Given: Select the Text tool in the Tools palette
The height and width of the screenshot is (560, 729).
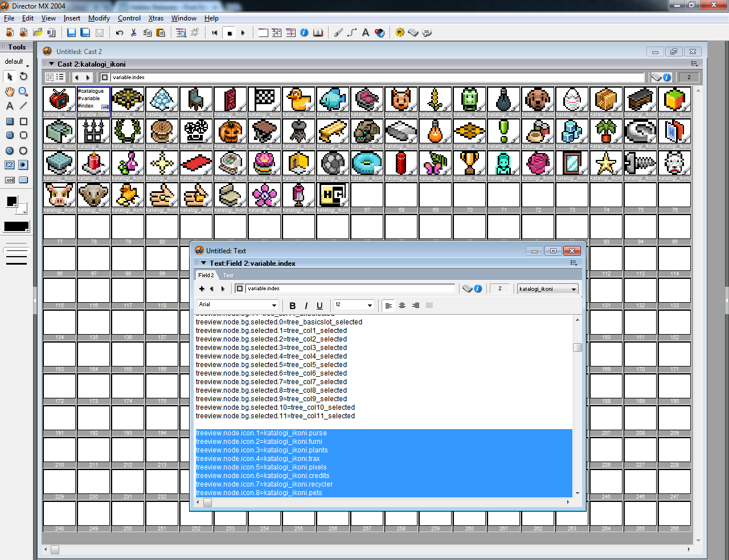Looking at the screenshot, I should (9, 106).
